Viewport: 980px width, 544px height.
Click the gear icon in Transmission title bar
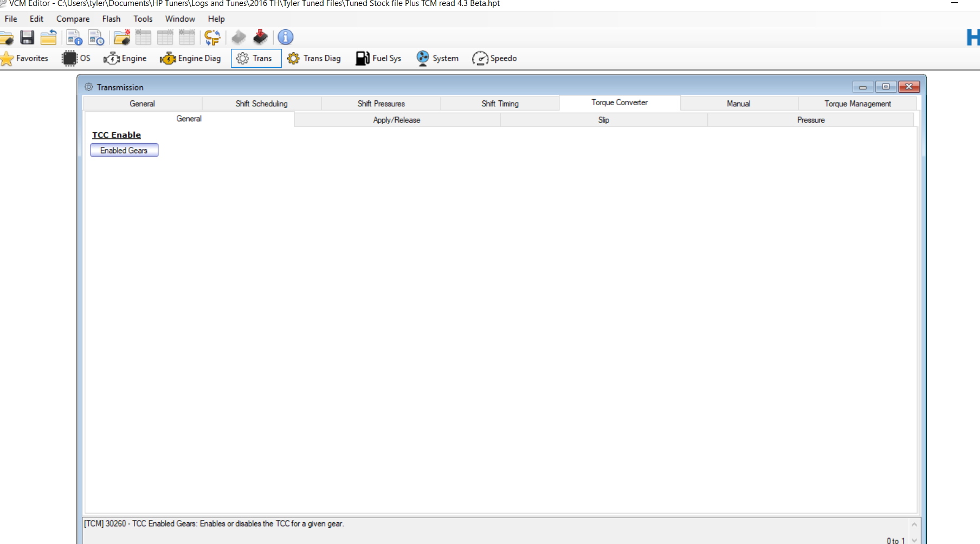click(x=89, y=87)
